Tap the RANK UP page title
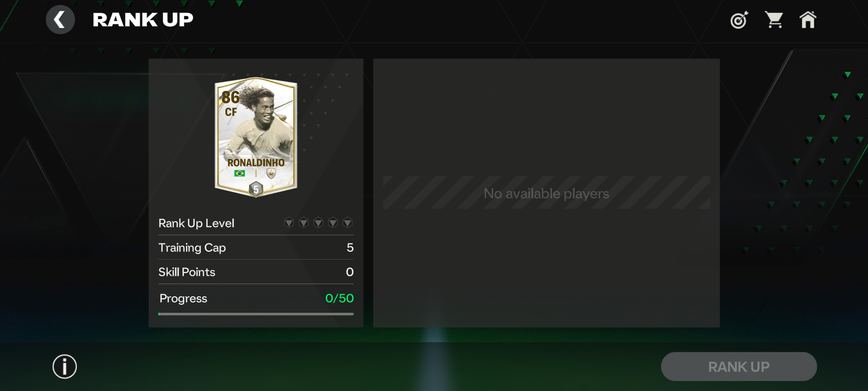The height and width of the screenshot is (391, 868). tap(143, 20)
